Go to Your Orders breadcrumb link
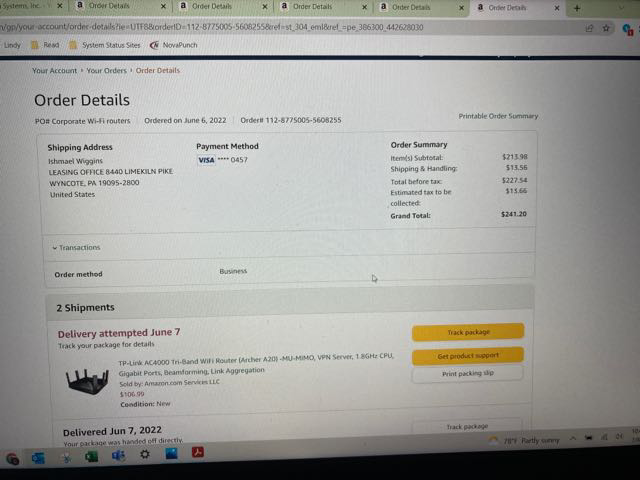This screenshot has width=640, height=480. point(107,71)
